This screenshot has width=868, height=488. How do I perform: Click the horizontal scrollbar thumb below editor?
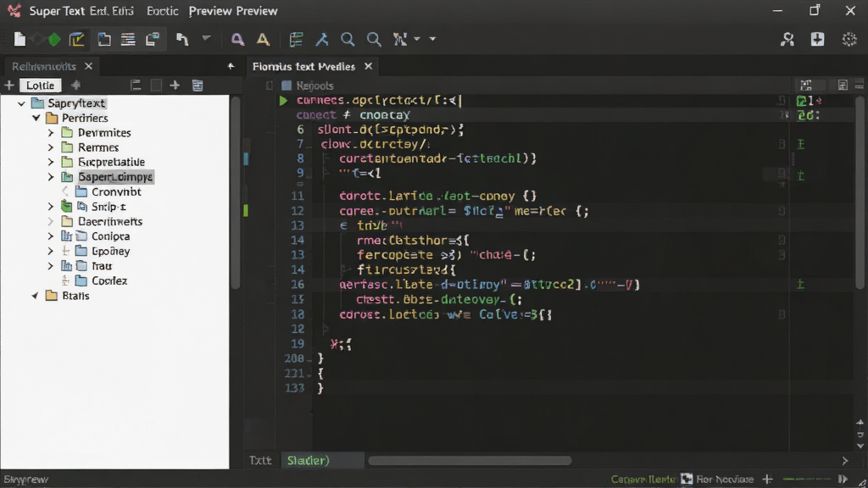(x=470, y=460)
